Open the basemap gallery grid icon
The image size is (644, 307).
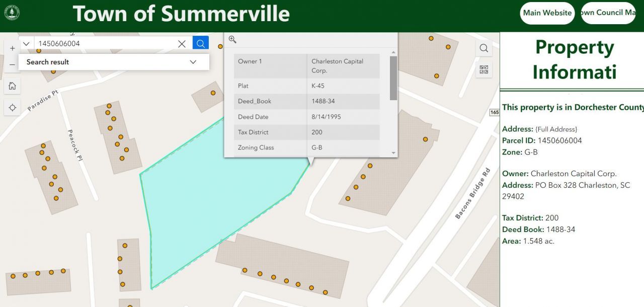tap(484, 70)
